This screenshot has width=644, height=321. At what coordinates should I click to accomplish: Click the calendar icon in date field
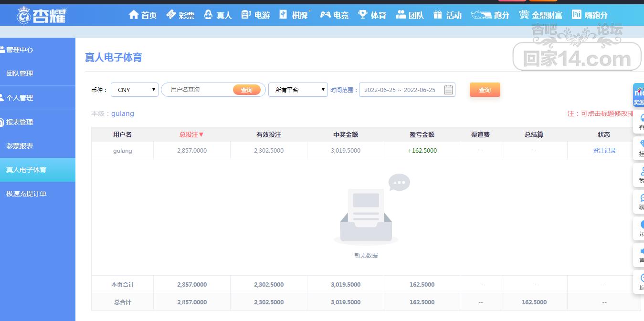(x=448, y=90)
